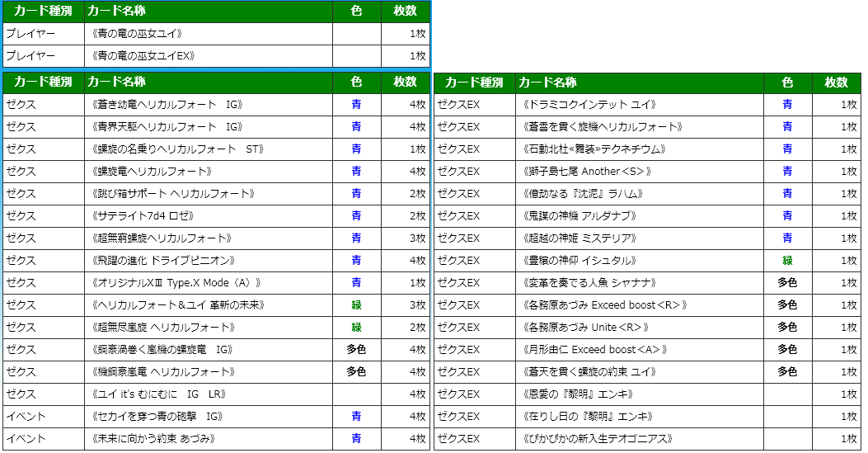Screen dimensions: 868x453
Task: Select 《ユイ it's むにむに IG LR》 card
Action: 159,394
